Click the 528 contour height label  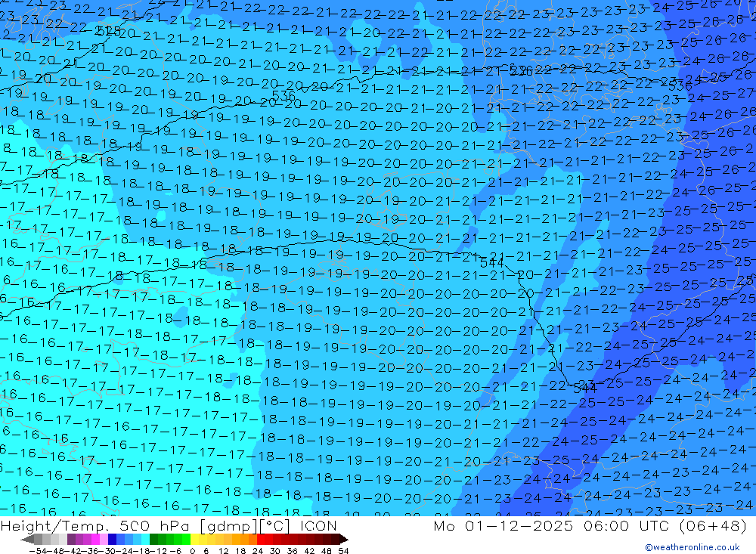point(108,31)
